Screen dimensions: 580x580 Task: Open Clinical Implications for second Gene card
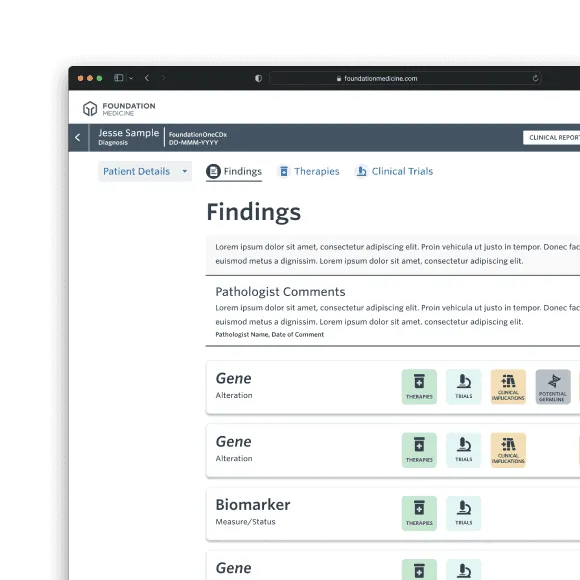[x=508, y=450]
